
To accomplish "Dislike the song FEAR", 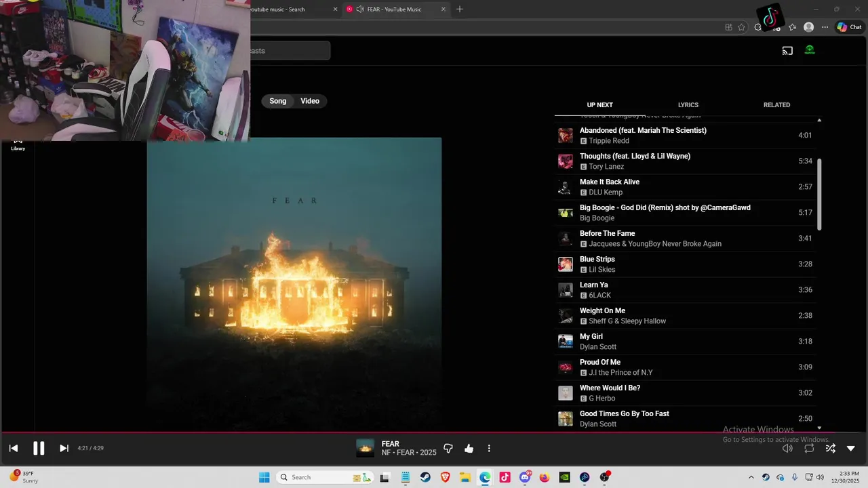I will coord(448,448).
